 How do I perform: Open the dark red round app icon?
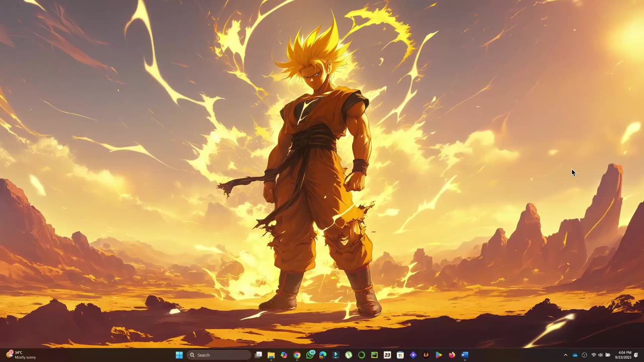pos(426,355)
